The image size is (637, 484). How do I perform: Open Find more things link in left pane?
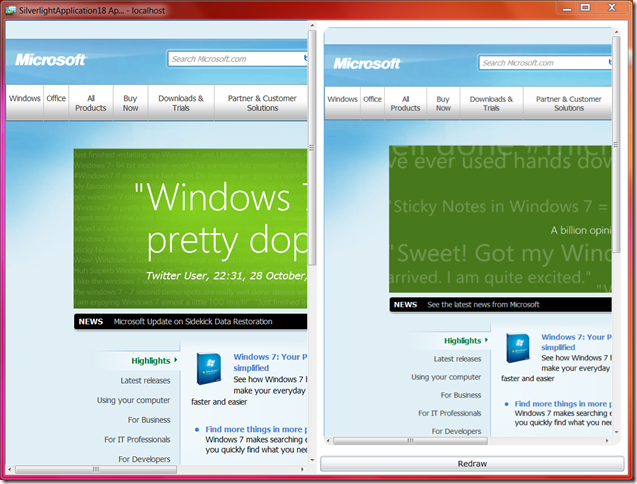[256, 430]
